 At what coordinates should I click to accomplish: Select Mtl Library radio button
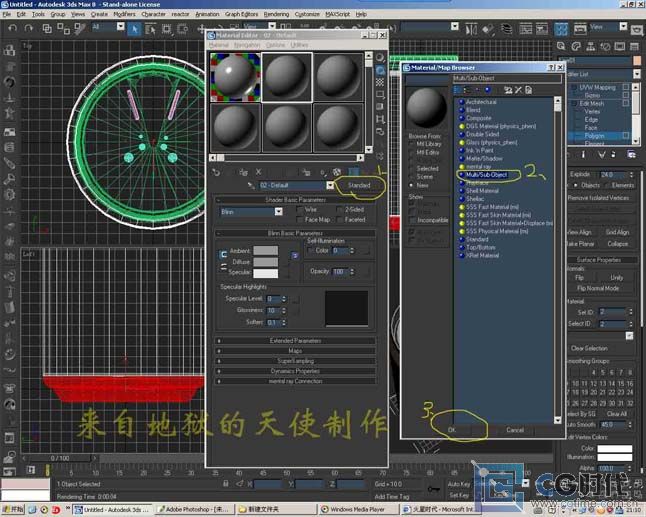click(x=411, y=144)
